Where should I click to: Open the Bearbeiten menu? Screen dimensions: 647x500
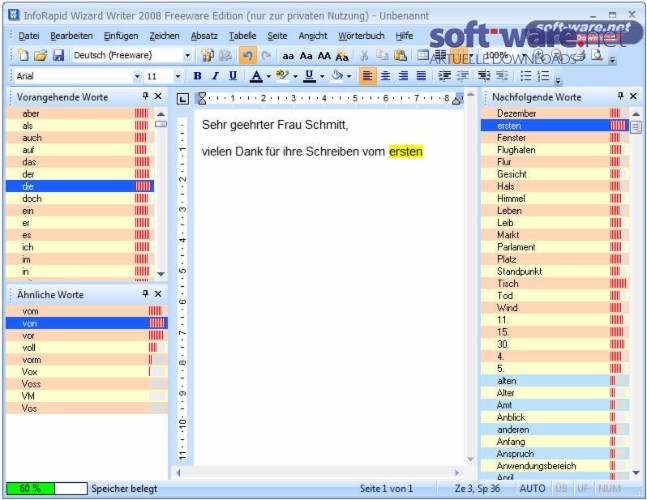(x=71, y=36)
